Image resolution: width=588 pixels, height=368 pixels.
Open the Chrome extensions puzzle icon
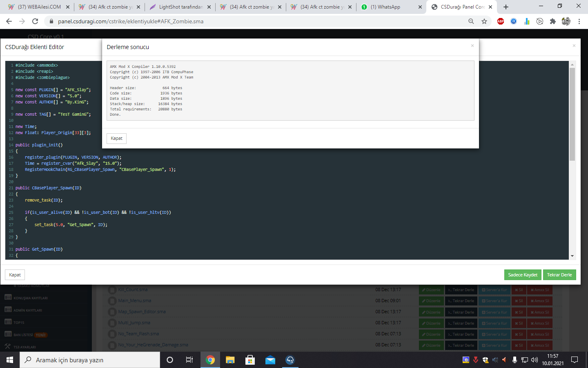(x=553, y=21)
